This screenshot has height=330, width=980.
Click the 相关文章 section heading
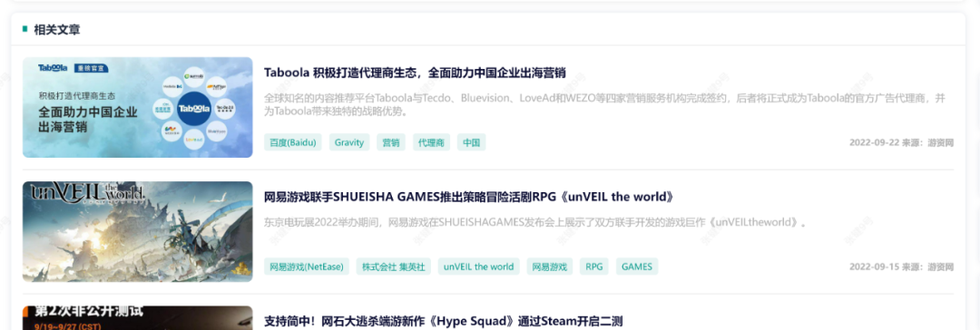click(57, 29)
